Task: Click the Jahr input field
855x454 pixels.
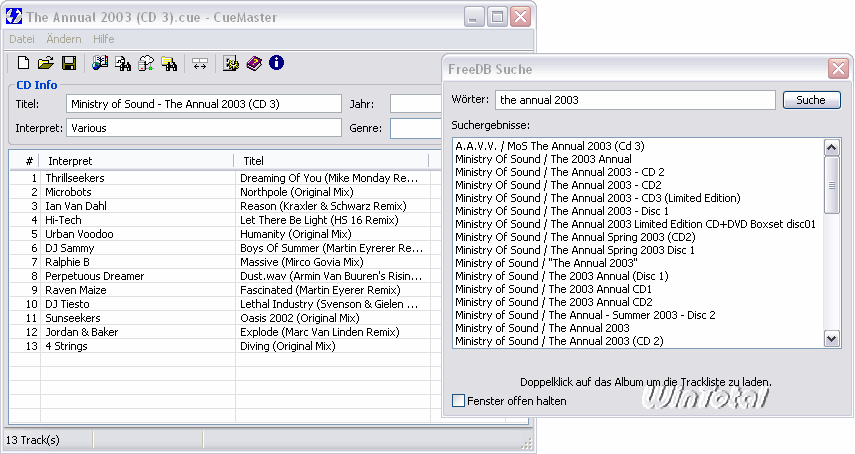Action: tap(416, 104)
